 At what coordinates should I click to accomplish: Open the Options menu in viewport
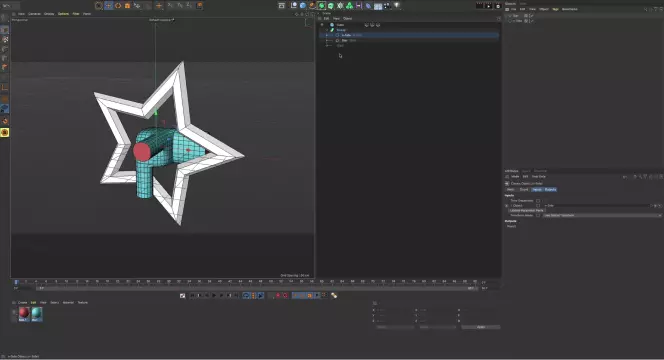pyautogui.click(x=63, y=14)
